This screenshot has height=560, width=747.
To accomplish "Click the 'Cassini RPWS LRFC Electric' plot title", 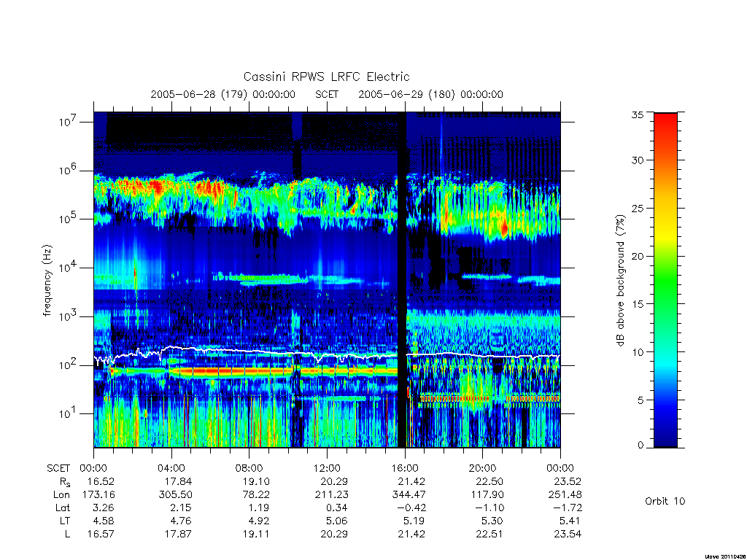I will [326, 77].
